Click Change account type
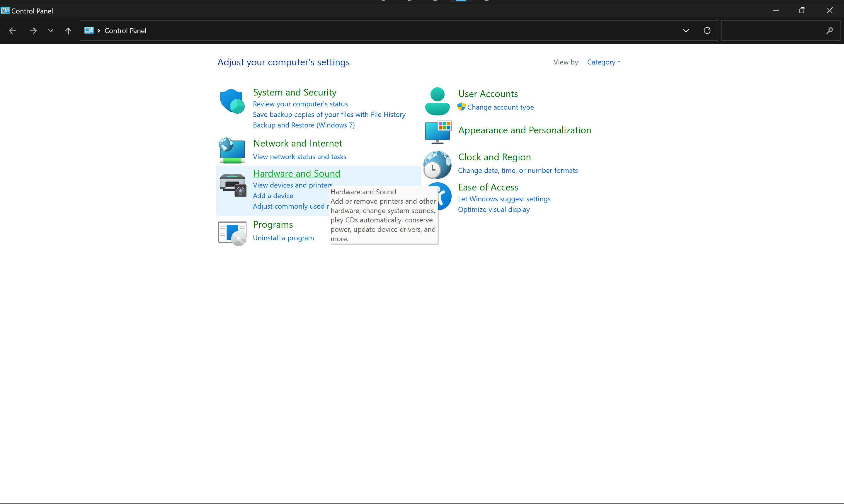This screenshot has height=504, width=844. (x=500, y=107)
